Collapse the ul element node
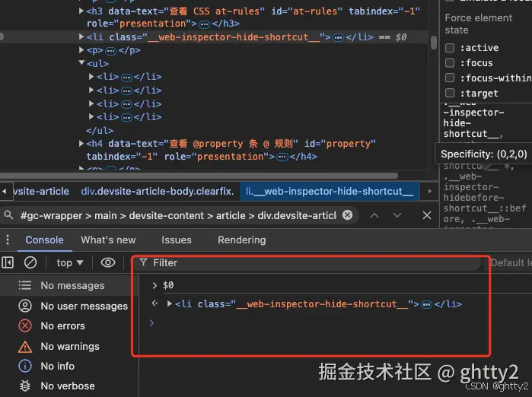532x397 pixels. [81, 62]
